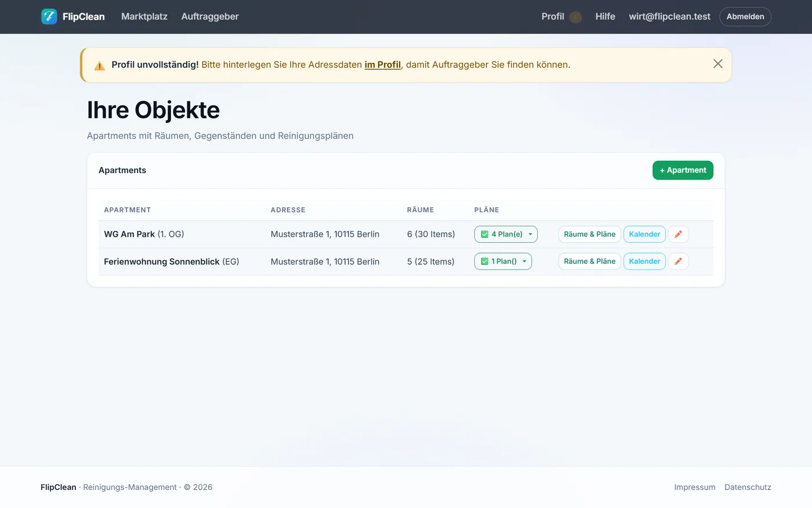The height and width of the screenshot is (508, 812).
Task: Click the FlipClean brand name in the header
Action: point(84,16)
